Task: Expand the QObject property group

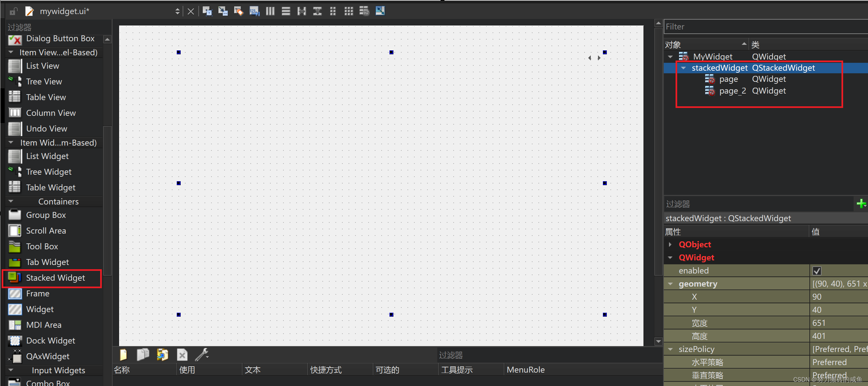Action: coord(670,244)
